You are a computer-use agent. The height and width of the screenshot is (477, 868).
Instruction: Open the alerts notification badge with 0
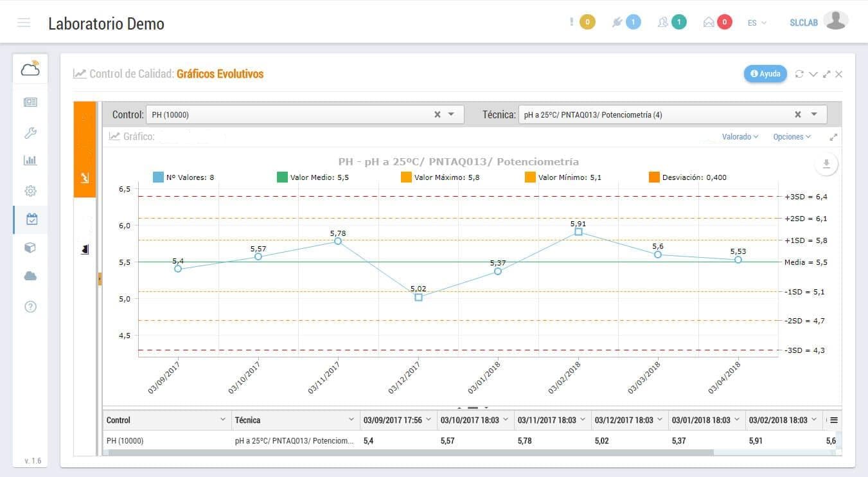pyautogui.click(x=587, y=22)
